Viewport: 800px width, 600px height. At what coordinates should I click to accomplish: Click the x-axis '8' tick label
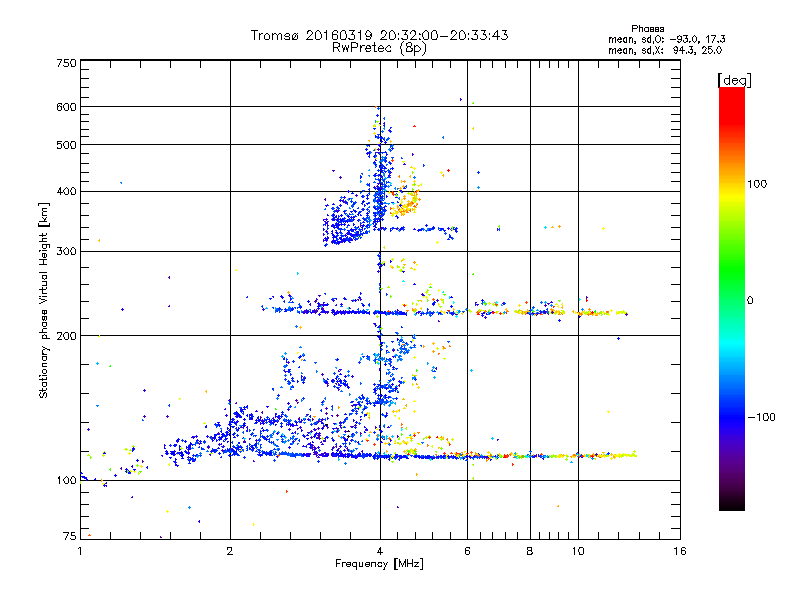point(530,551)
